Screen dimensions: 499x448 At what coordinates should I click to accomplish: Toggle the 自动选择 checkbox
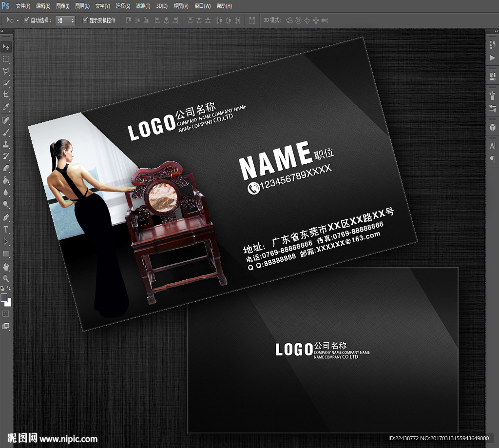[x=27, y=20]
